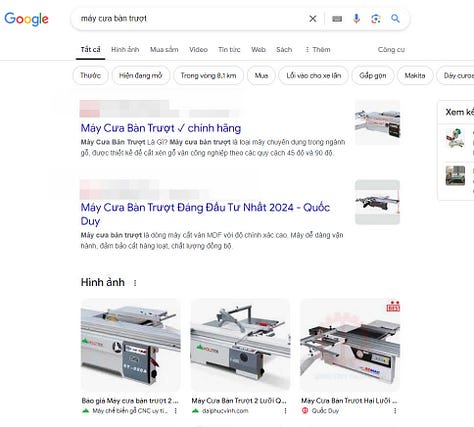This screenshot has height=427, width=474.
Task: Open the Báo giá Máy cưa bàn trượt image
Action: (x=130, y=345)
